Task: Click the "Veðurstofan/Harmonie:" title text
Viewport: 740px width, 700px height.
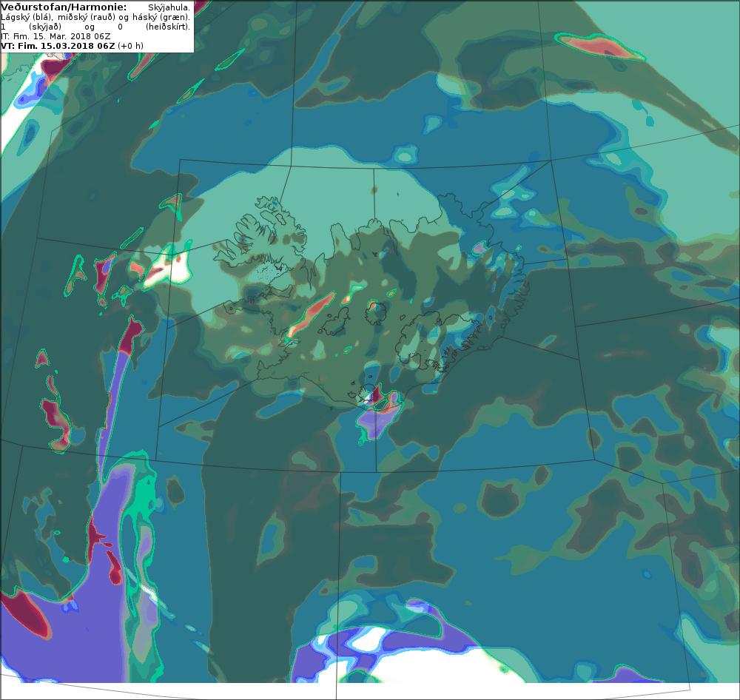Action: pos(64,7)
